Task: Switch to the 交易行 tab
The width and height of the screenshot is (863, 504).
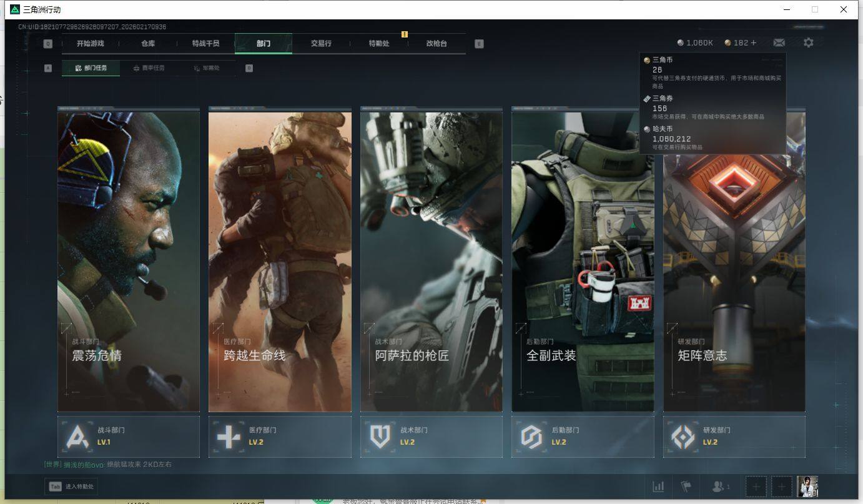Action: 321,44
